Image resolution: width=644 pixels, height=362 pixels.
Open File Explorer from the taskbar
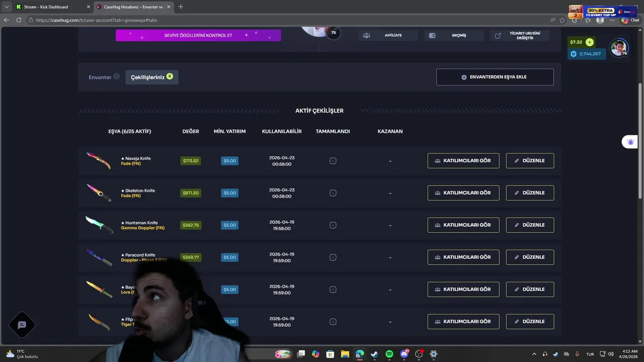pyautogui.click(x=345, y=354)
